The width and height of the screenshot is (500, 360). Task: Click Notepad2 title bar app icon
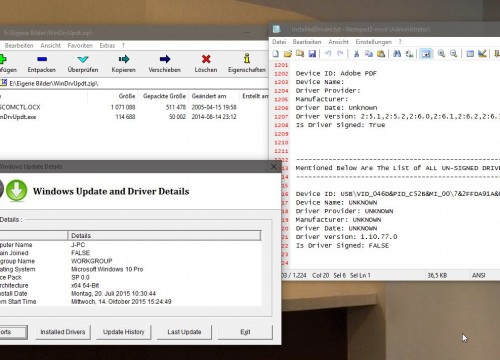[x=276, y=29]
